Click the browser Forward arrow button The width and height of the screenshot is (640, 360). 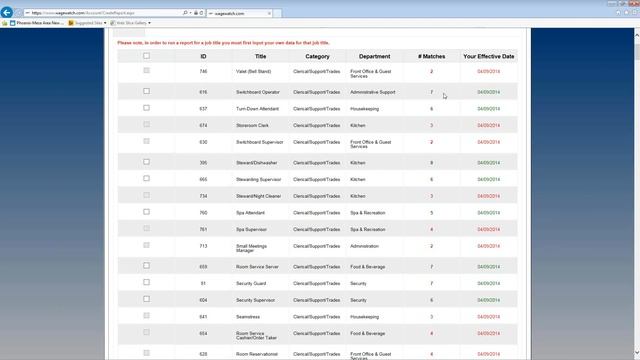[x=18, y=13]
